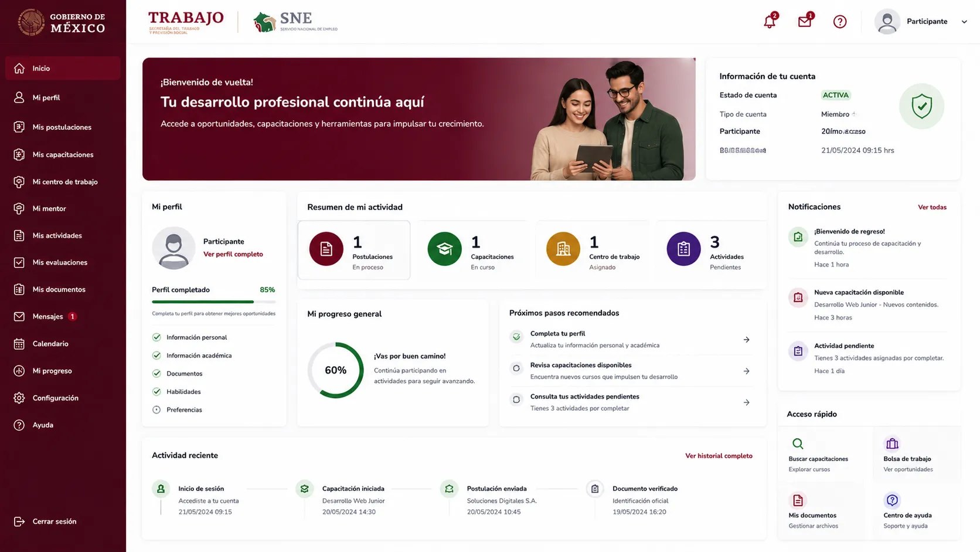
Task: Click the SNE logo in the header
Action: [x=295, y=22]
